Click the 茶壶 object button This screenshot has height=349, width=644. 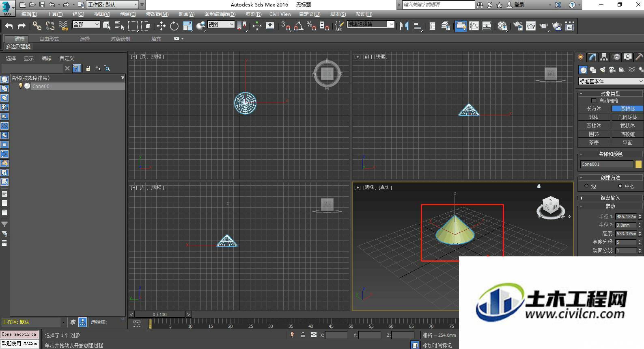click(594, 143)
